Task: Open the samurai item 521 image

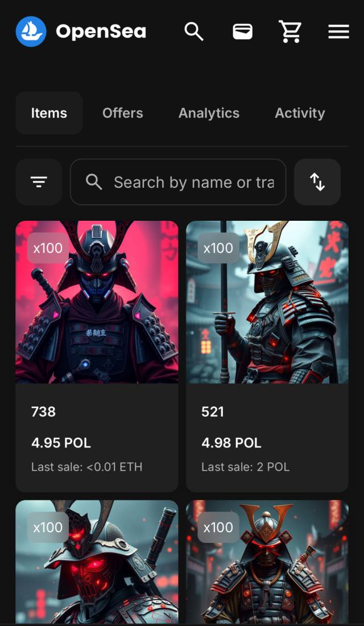Action: coord(267,302)
